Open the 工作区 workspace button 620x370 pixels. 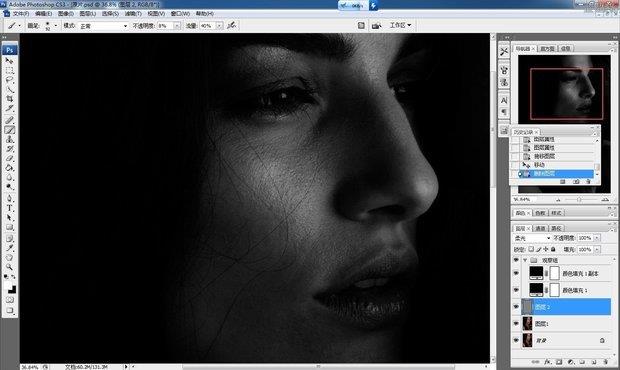pos(401,25)
